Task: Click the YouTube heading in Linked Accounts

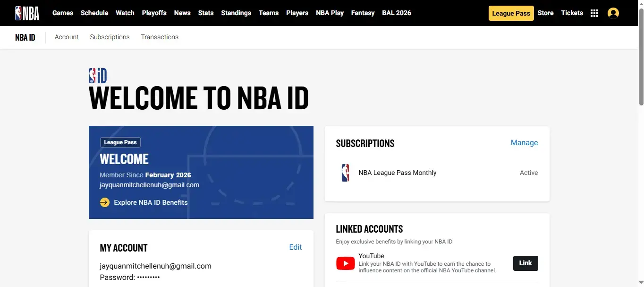Action: (x=372, y=256)
